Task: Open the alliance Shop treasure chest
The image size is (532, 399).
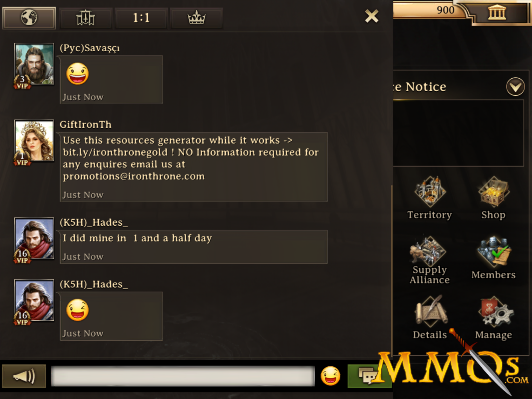Action: (494, 192)
